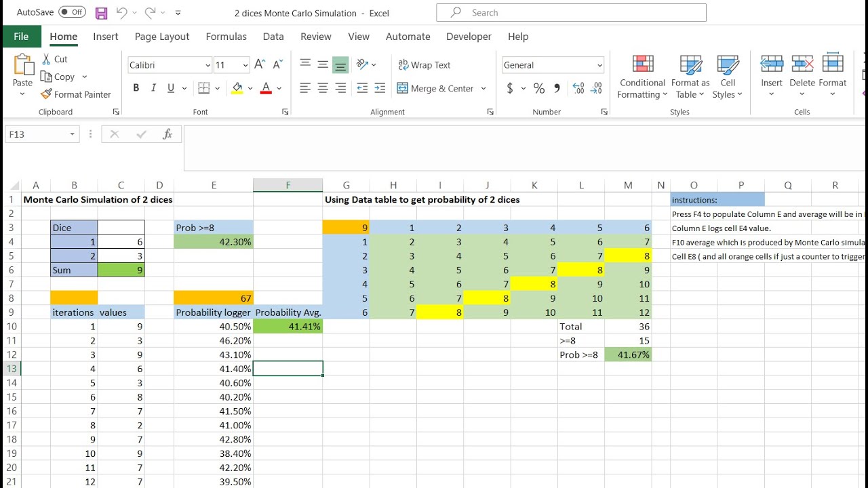Viewport: 868px width, 488px height.
Task: Center text horizontally
Action: pos(323,88)
